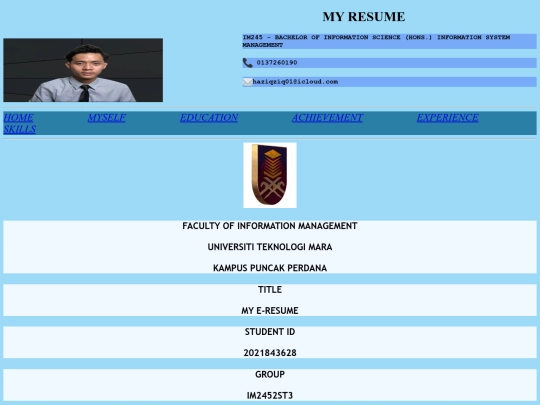Click the phone handset icon
Image resolution: width=540 pixels, height=405 pixels.
click(248, 63)
